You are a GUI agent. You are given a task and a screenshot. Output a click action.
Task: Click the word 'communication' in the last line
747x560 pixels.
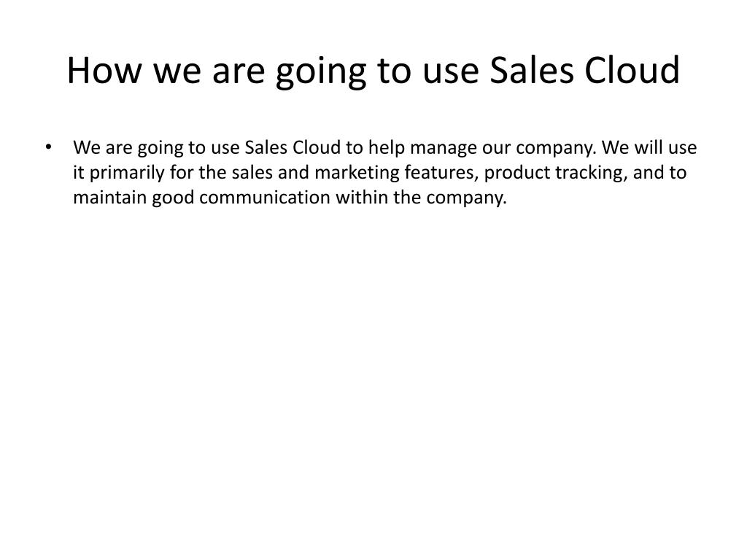pos(264,197)
